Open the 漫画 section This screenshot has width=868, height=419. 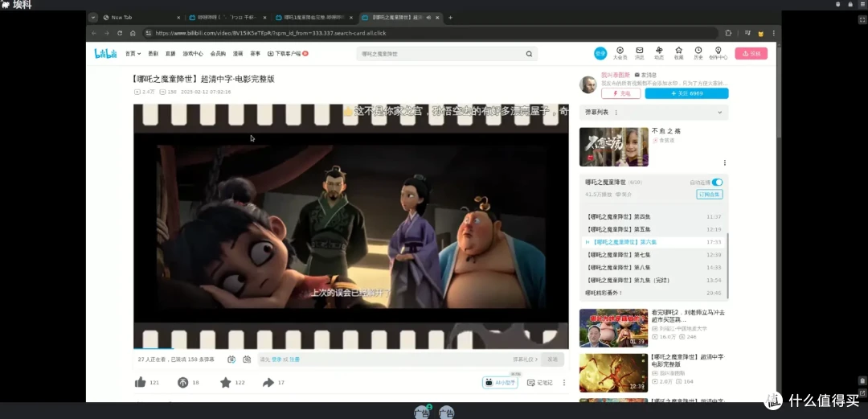pos(238,54)
